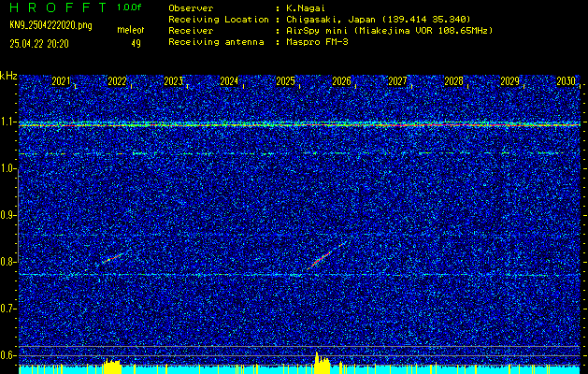Click the 2028 time marker label
This screenshot has width=588, height=374.
click(x=453, y=81)
